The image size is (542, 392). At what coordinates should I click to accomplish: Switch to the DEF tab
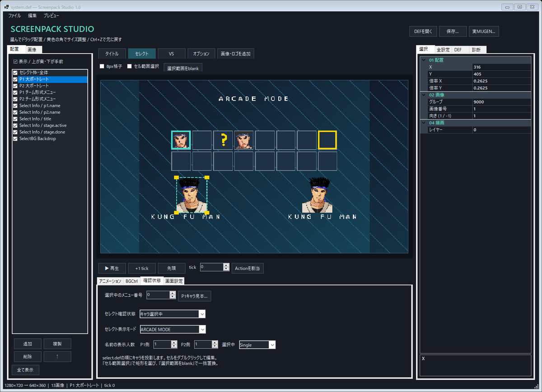[458, 50]
